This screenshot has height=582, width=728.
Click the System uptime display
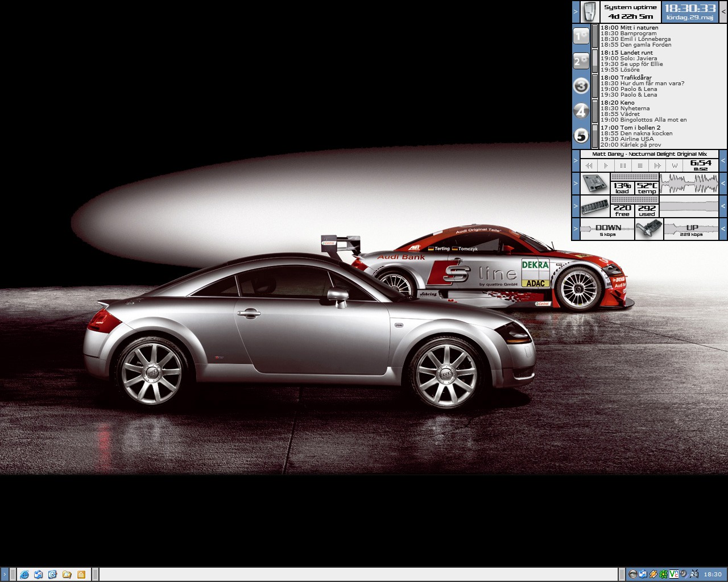pos(630,12)
